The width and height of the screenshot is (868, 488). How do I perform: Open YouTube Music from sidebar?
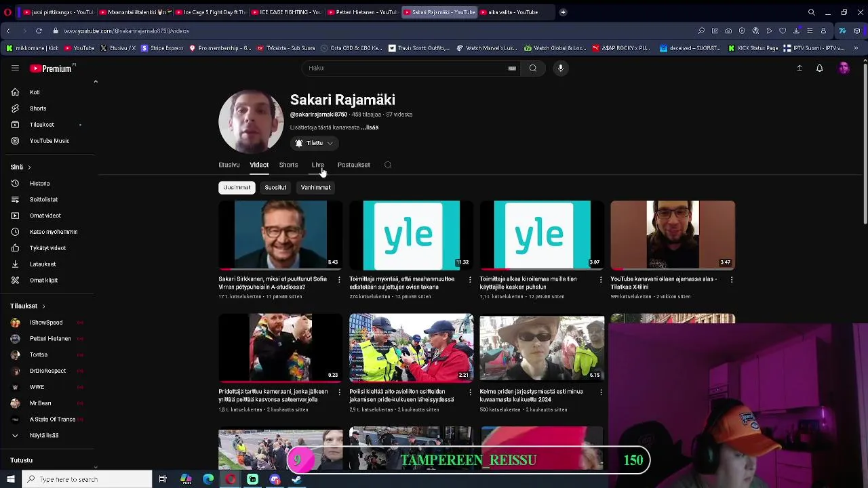pyautogui.click(x=49, y=141)
